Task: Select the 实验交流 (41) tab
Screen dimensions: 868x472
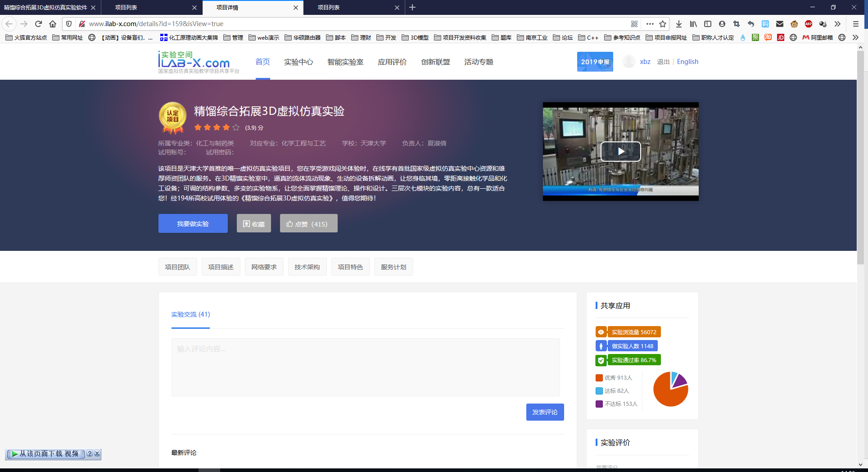Action: [190, 314]
